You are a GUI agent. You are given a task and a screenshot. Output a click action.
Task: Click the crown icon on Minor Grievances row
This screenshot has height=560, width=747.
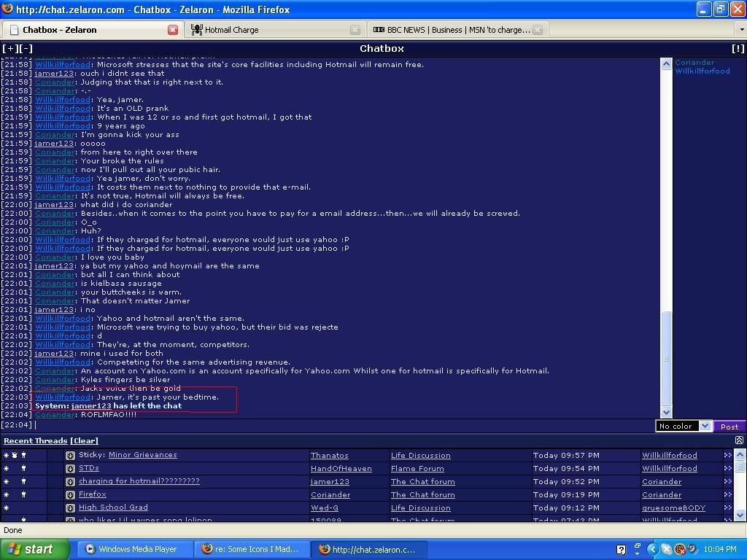point(15,456)
